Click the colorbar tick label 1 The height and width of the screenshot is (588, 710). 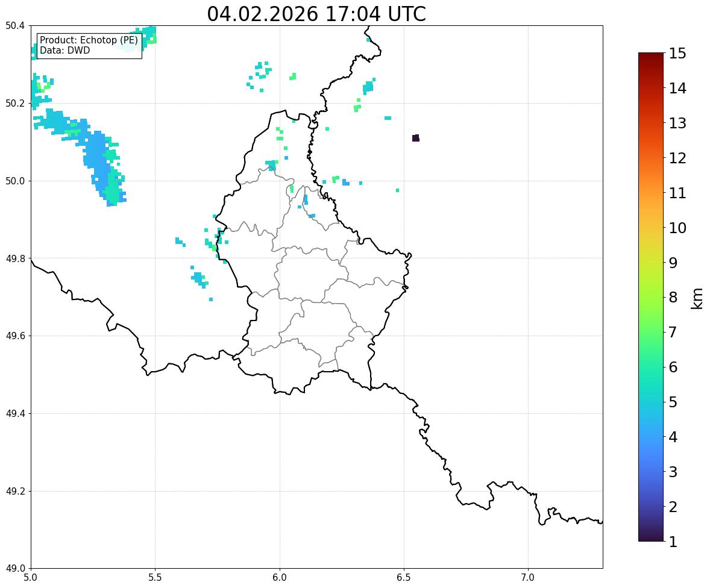673,542
